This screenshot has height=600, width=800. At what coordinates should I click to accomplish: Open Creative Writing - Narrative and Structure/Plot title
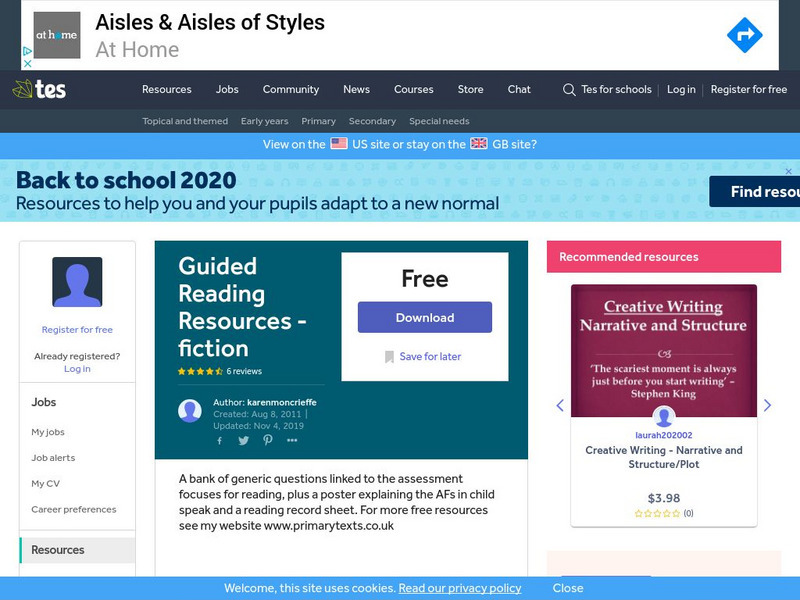(664, 457)
